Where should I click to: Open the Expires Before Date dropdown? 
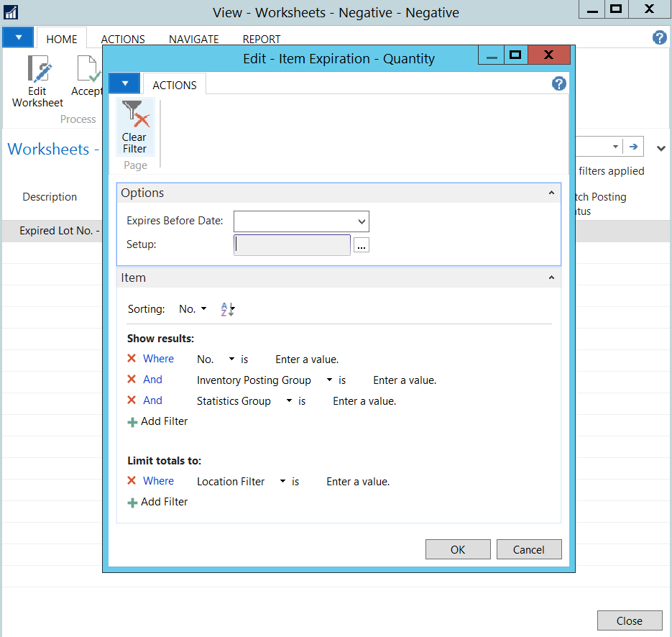(361, 221)
